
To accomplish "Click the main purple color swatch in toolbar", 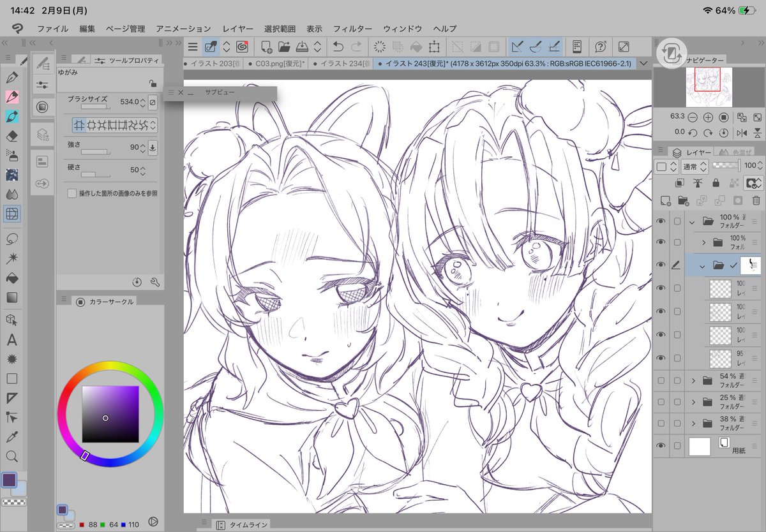I will click(x=10, y=480).
